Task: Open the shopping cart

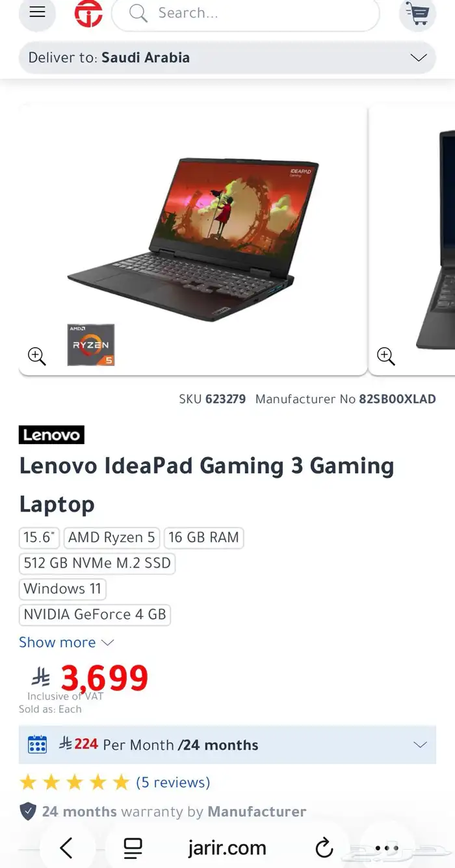Action: (417, 13)
